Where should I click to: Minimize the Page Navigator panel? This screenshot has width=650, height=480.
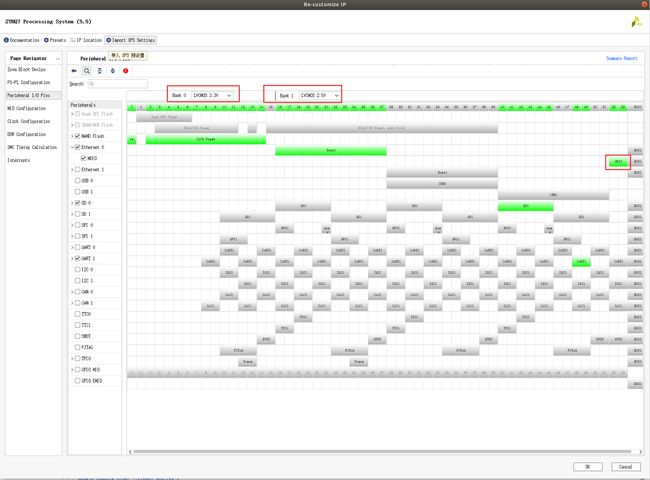tap(58, 59)
